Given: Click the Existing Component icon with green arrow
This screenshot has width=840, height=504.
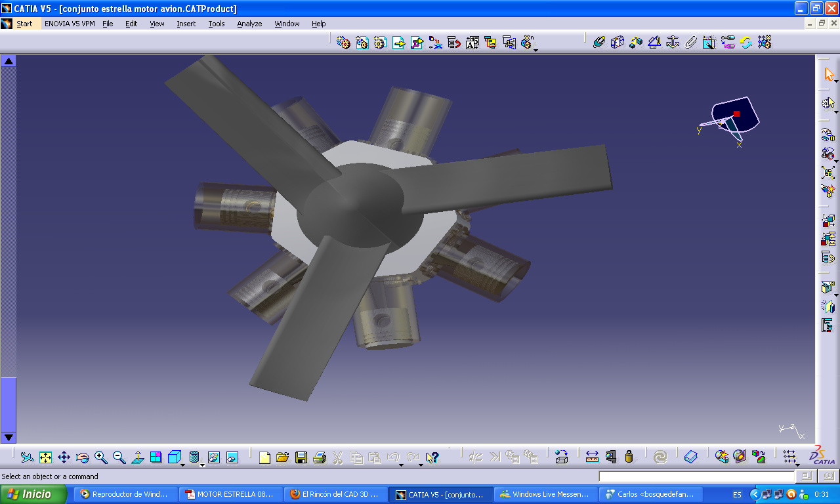Looking at the screenshot, I should 398,43.
